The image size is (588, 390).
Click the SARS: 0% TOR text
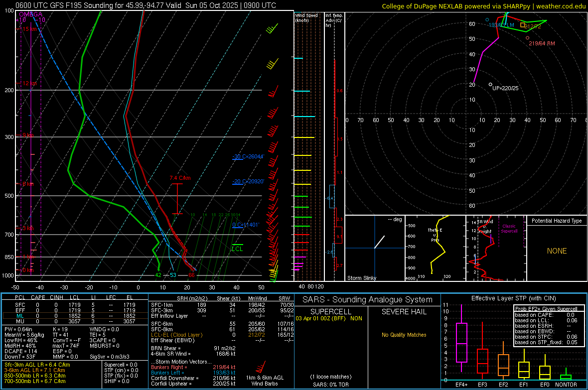[330, 385]
